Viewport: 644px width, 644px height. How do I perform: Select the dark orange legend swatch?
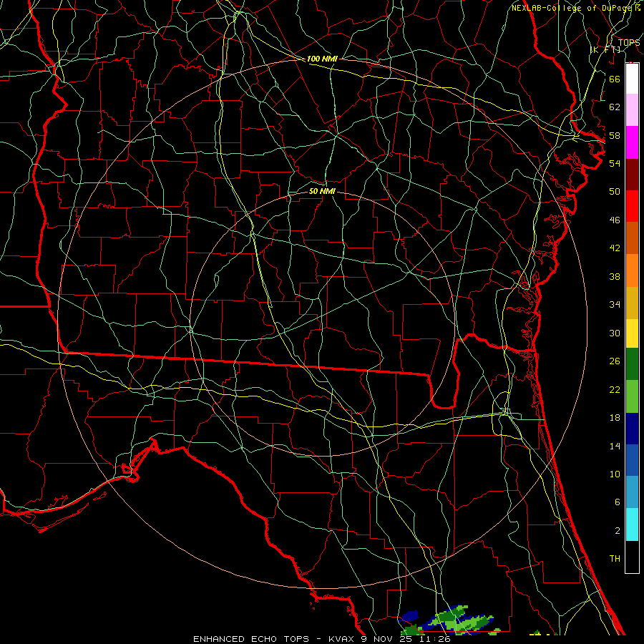point(632,238)
